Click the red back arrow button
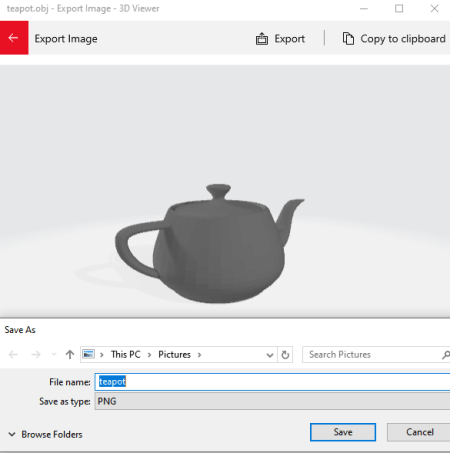Image resolution: width=450 pixels, height=453 pixels. tap(14, 38)
